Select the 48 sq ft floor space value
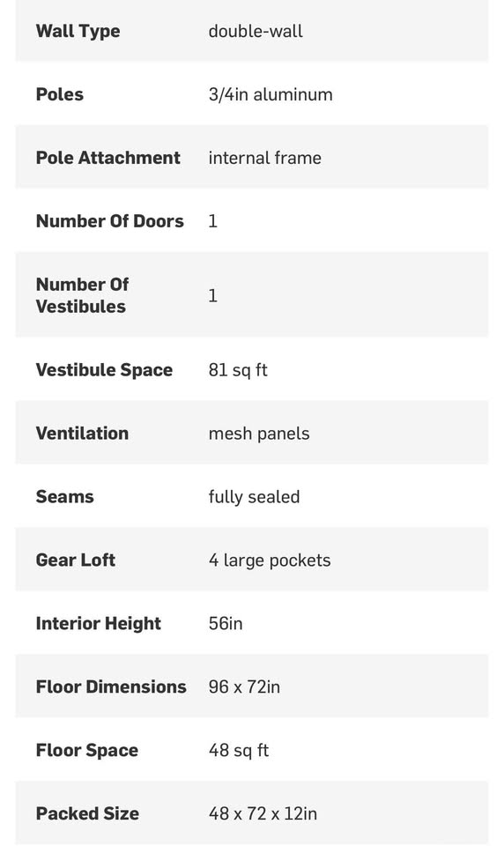504x846 pixels. pyautogui.click(x=239, y=750)
